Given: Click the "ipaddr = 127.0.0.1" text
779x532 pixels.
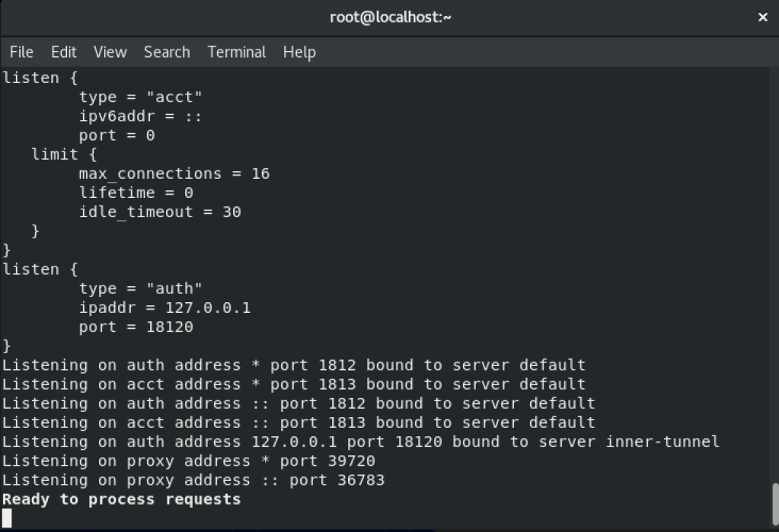Looking at the screenshot, I should click(x=164, y=307).
